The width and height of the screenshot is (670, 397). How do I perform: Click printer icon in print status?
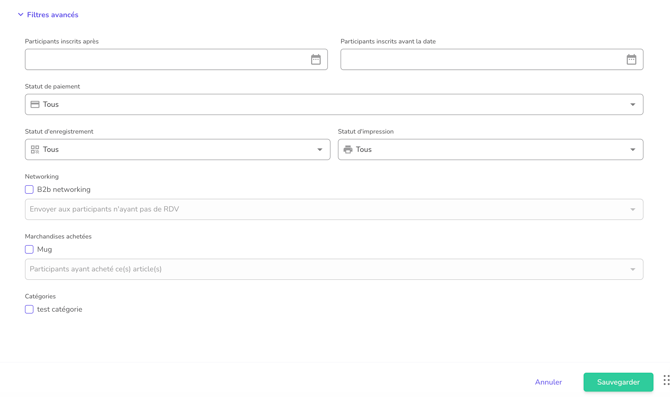348,150
